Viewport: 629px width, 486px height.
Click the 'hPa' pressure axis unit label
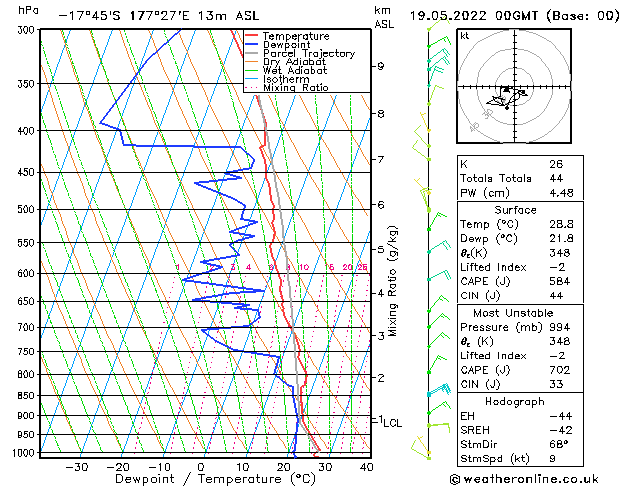pyautogui.click(x=28, y=11)
